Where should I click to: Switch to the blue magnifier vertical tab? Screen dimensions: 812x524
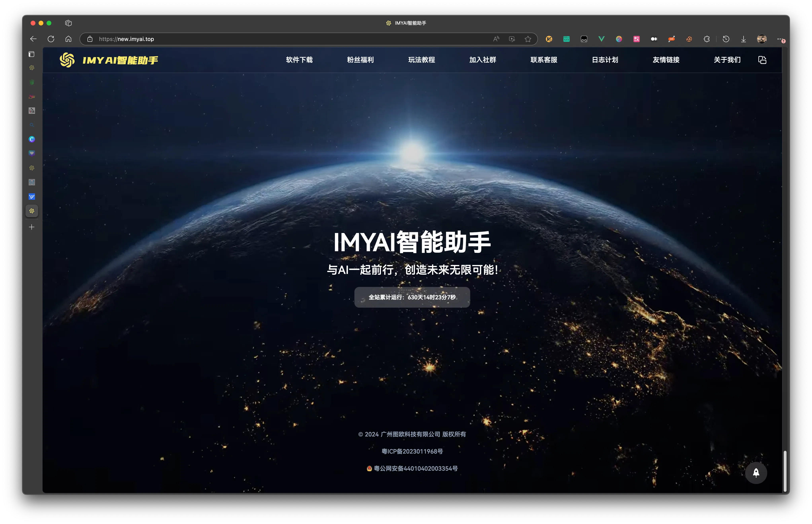click(32, 125)
